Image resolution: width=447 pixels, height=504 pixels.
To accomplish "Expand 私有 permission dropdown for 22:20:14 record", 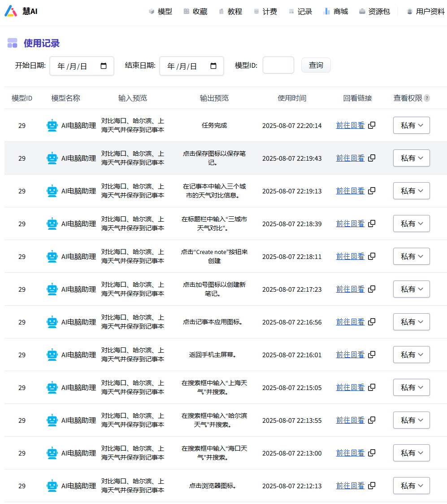I will (411, 125).
